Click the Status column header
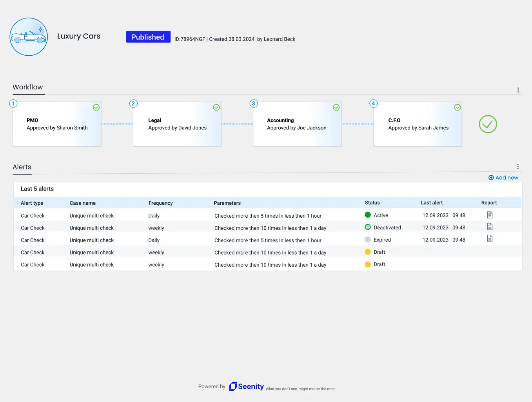532x402 pixels. click(372, 203)
